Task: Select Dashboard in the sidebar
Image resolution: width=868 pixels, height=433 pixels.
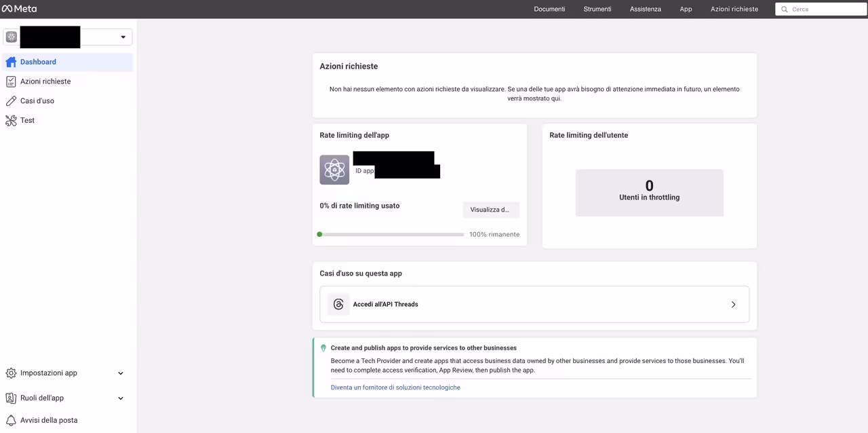Action: click(68, 62)
